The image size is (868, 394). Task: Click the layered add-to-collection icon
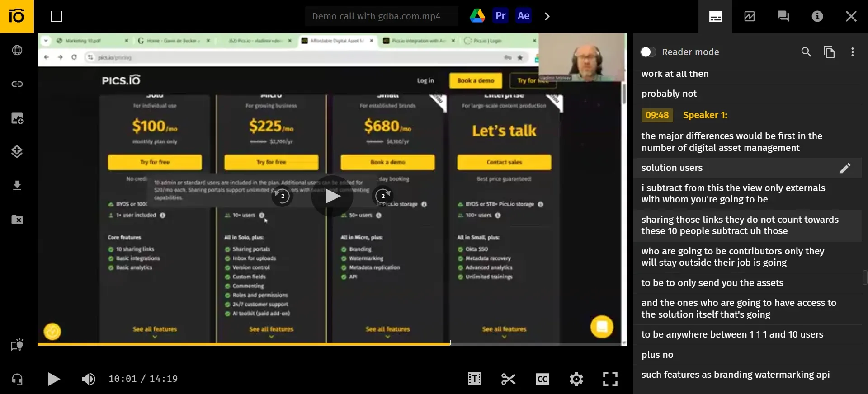pos(17,151)
